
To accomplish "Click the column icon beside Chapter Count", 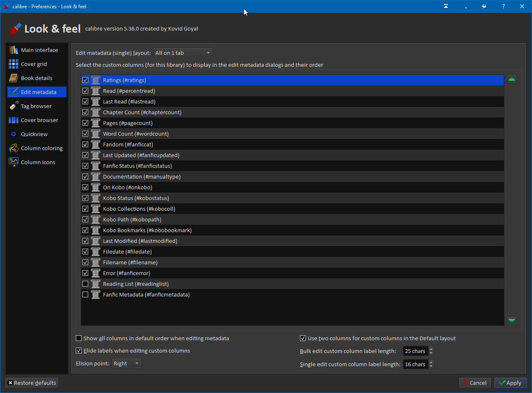I will [x=96, y=112].
